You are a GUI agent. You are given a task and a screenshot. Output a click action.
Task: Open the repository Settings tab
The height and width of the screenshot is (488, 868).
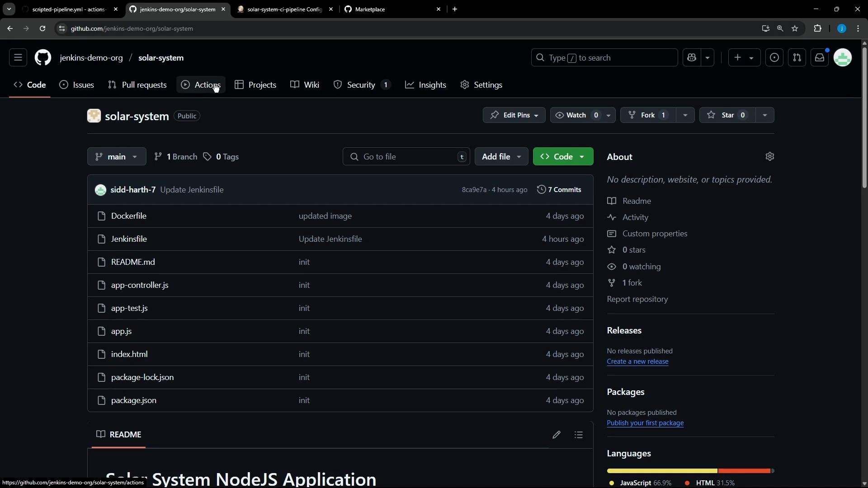tap(481, 85)
